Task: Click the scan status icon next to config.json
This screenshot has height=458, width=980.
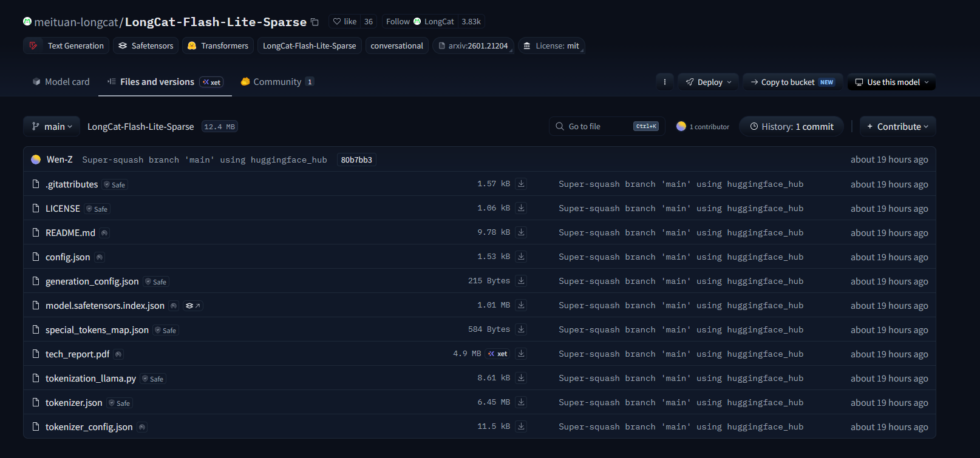Action: (x=100, y=257)
